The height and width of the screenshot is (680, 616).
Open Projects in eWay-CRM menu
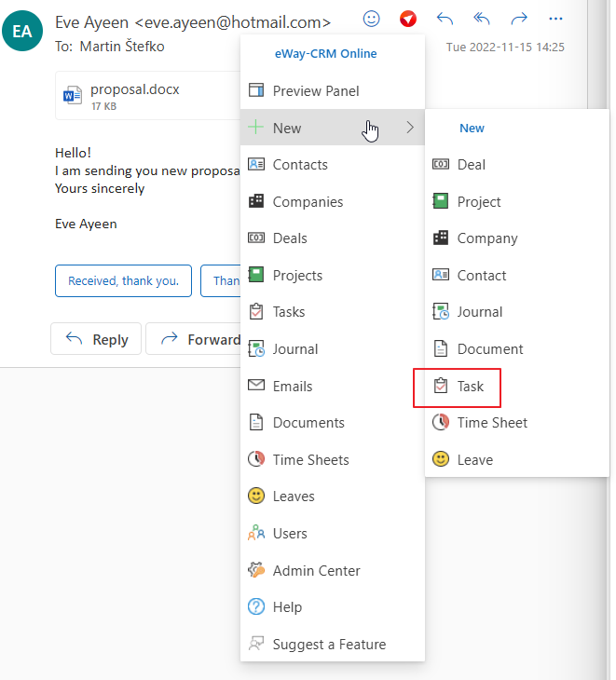333,275
